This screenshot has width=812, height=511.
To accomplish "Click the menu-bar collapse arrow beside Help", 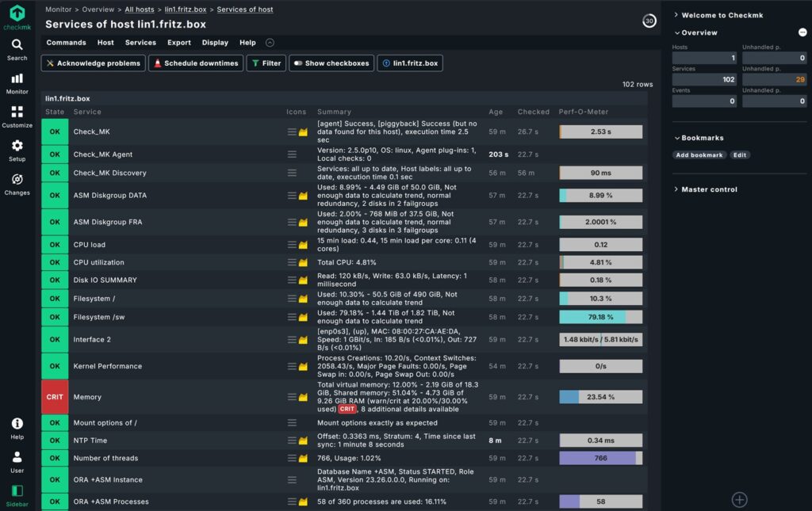I will click(x=270, y=43).
